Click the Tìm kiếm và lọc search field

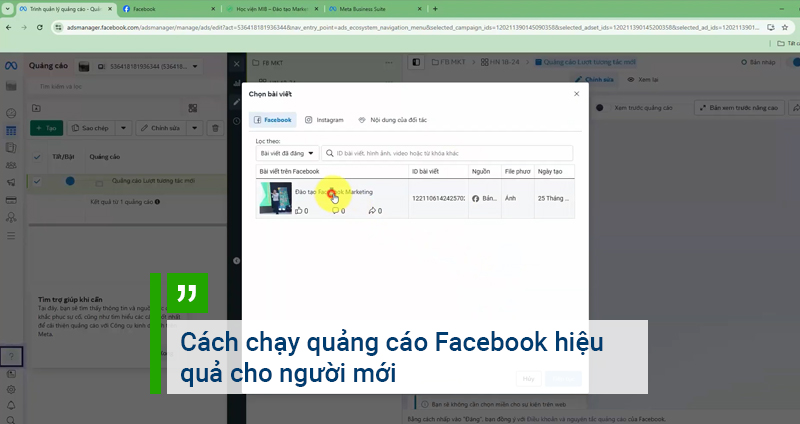click(128, 86)
